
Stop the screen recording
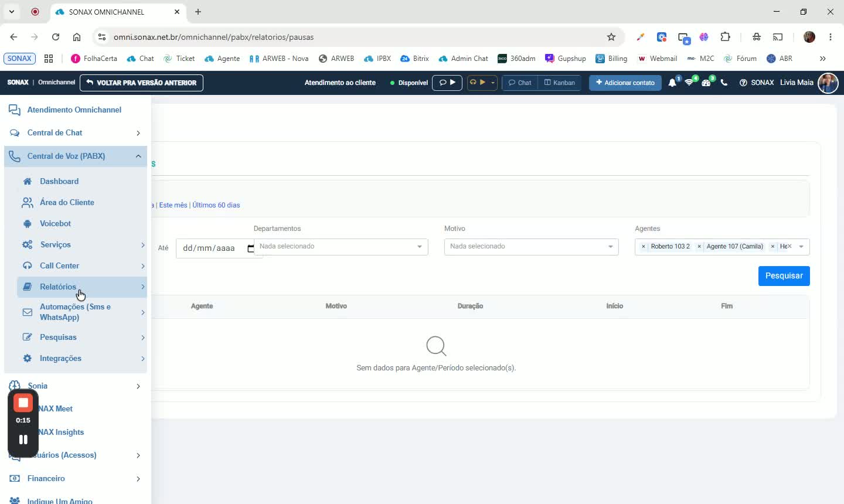(23, 403)
